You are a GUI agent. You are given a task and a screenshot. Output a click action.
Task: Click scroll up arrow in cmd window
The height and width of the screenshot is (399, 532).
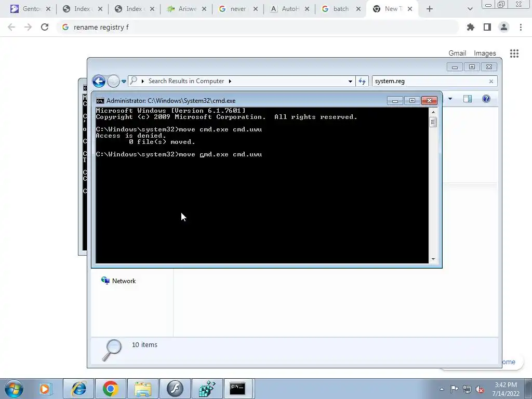433,112
